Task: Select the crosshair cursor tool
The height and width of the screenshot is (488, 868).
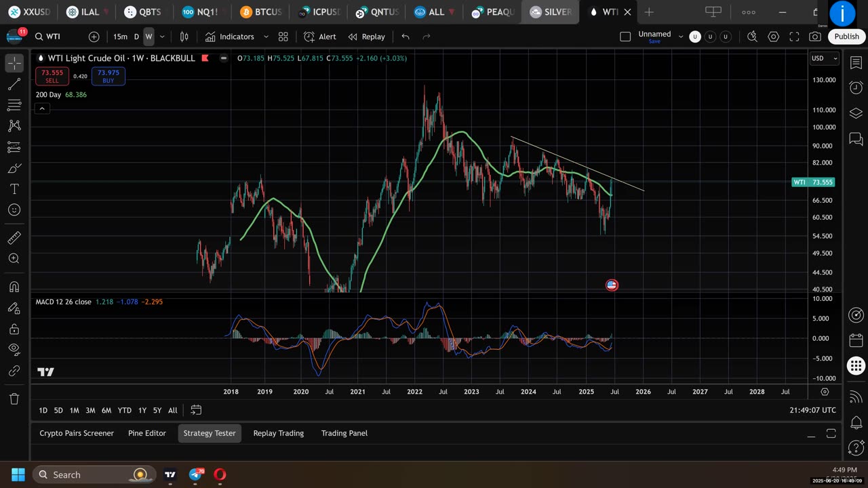Action: [x=14, y=63]
